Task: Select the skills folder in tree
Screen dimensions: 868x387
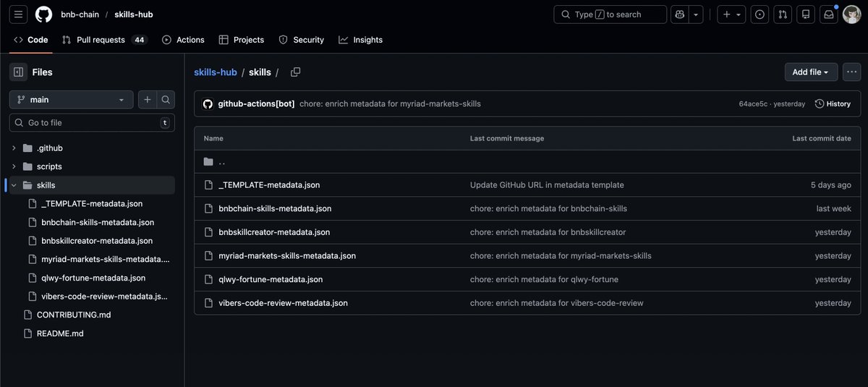Action: tap(46, 185)
